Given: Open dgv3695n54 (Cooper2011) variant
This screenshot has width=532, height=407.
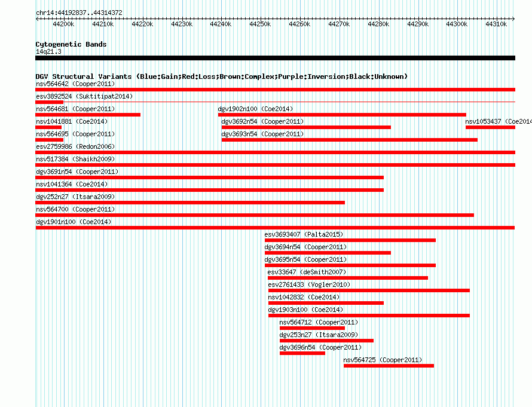Looking at the screenshot, I should tap(305, 259).
